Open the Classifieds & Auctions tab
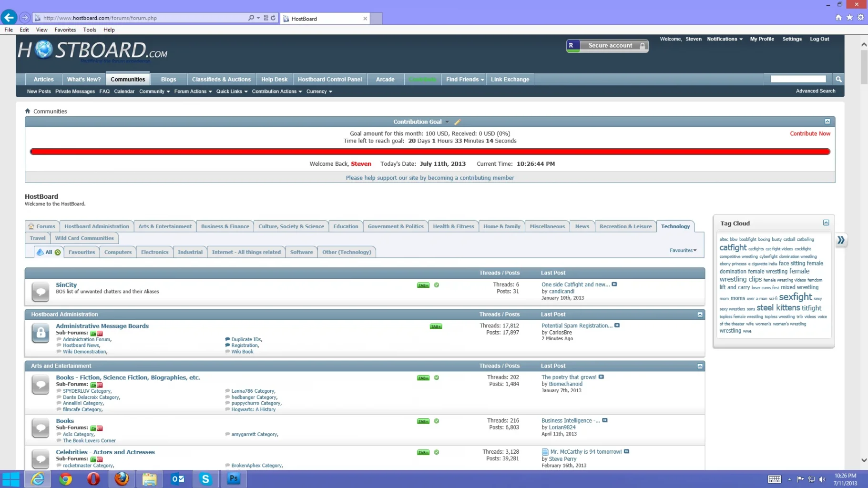Viewport: 868px width, 488px height. [x=221, y=80]
